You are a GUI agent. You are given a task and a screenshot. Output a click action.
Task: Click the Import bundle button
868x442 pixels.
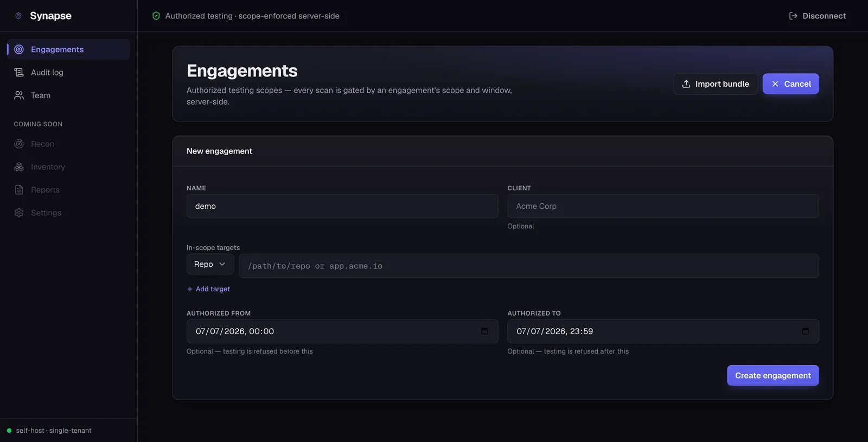pos(716,84)
